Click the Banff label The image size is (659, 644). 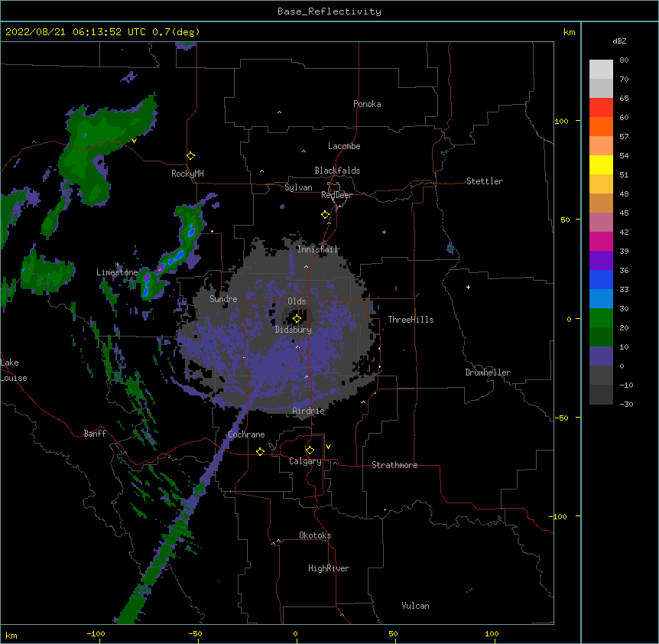(x=95, y=434)
